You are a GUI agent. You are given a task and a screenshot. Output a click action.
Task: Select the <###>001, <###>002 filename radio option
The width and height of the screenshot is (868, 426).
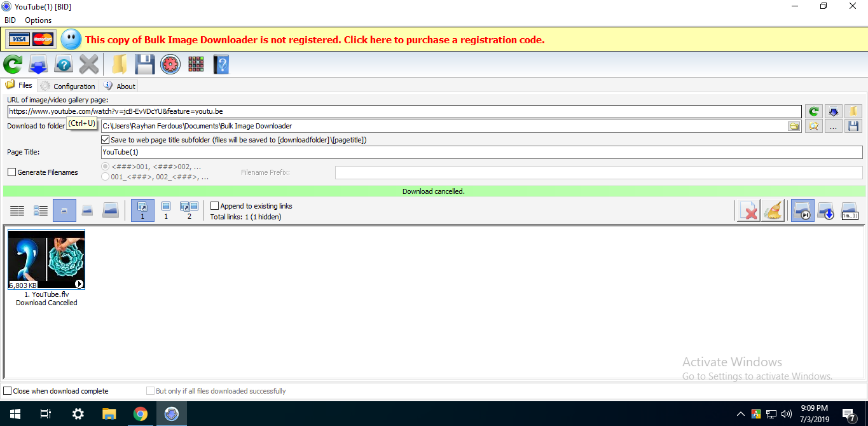point(106,166)
